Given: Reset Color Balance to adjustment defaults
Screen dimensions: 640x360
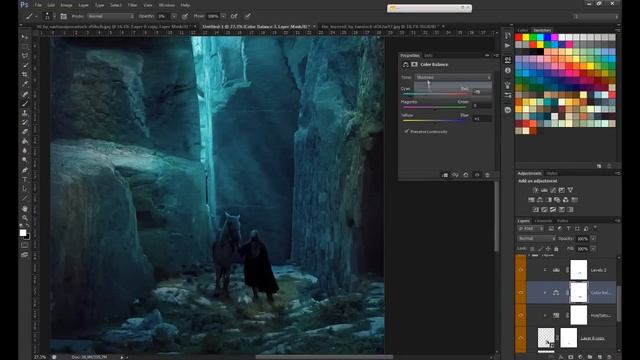Looking at the screenshot, I should [466, 175].
